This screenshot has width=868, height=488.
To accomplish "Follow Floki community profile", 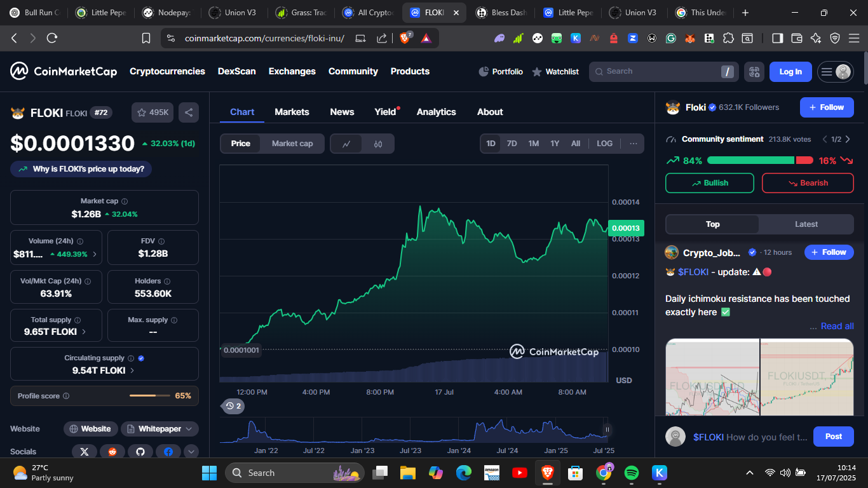I will point(827,107).
